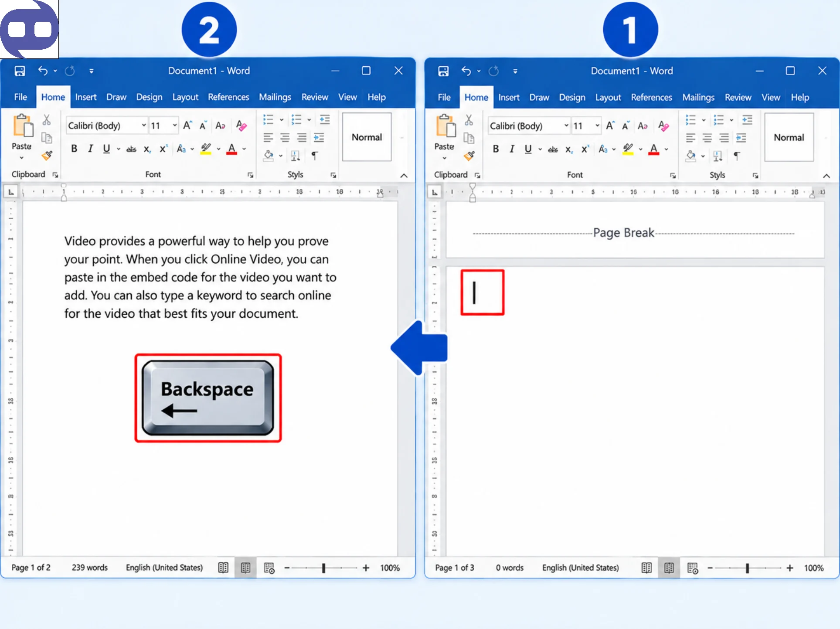Viewport: 840px width, 629px height.
Task: Switch to Read Mode view in right window
Action: click(x=646, y=568)
